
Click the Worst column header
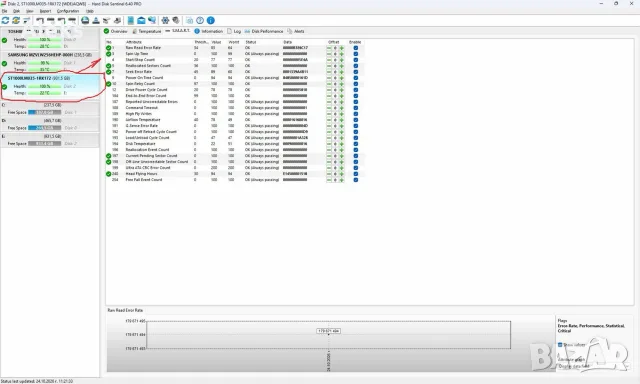click(234, 42)
